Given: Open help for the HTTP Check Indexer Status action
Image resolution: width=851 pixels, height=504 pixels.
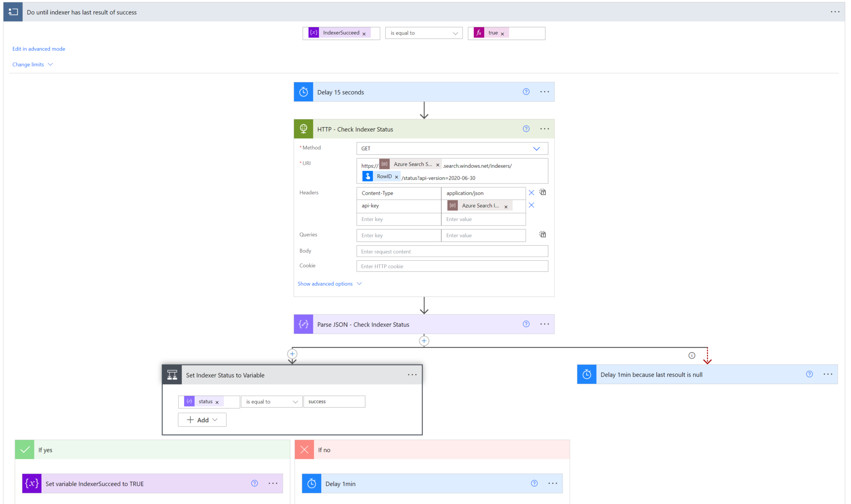Looking at the screenshot, I should tap(526, 129).
